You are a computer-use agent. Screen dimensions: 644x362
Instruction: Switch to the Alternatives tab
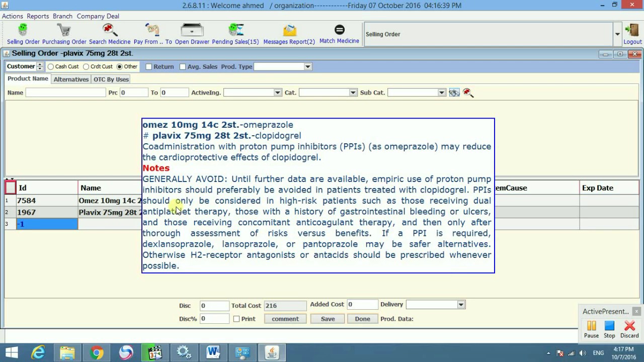point(71,79)
